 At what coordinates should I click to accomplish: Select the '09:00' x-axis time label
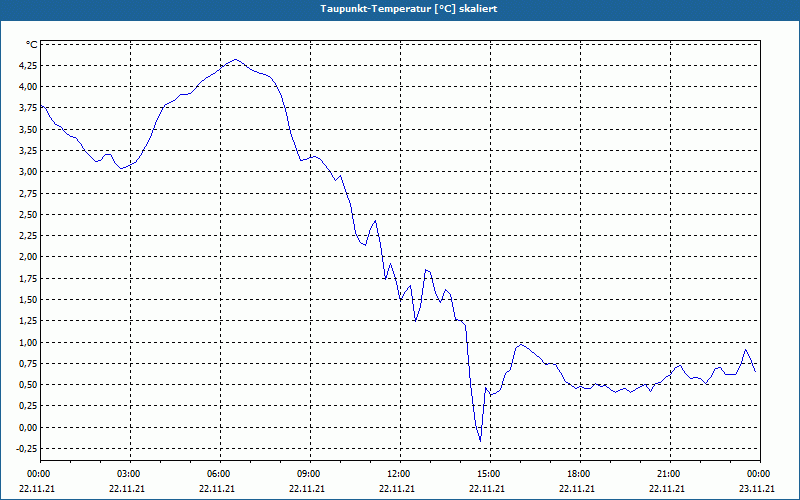pyautogui.click(x=308, y=474)
